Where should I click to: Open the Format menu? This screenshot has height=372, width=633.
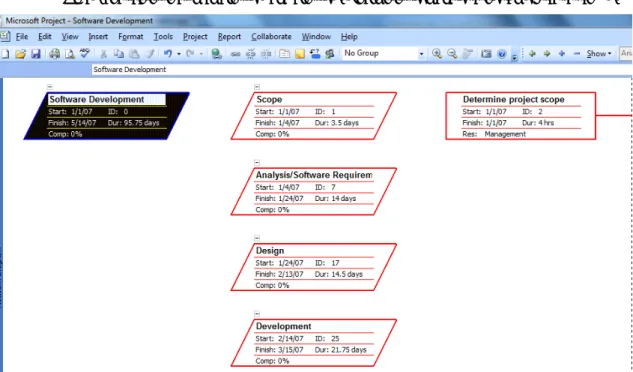(x=131, y=37)
